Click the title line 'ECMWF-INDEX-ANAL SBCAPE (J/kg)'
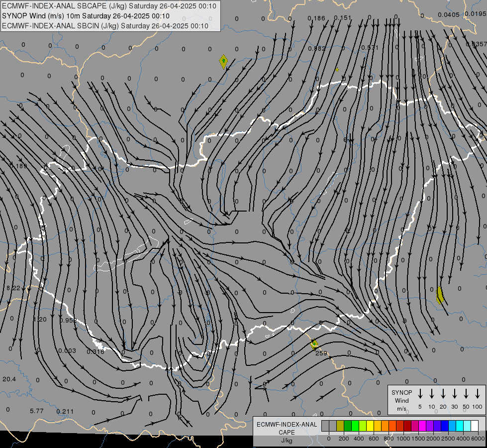Screen dimensions: 487x448 coord(109,6)
